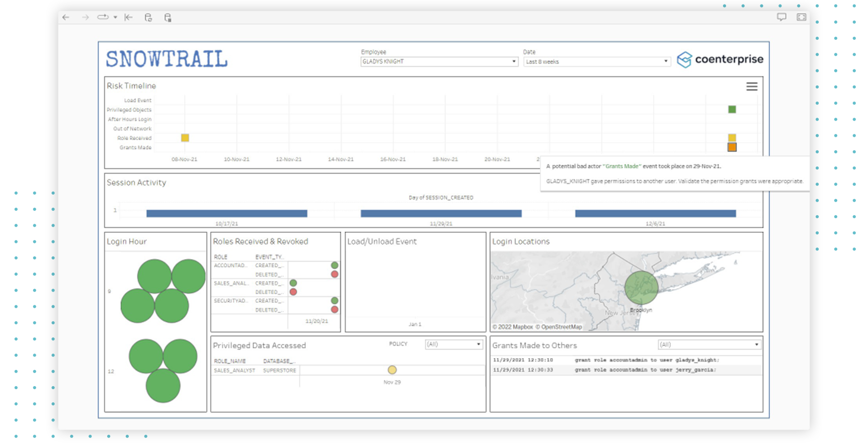The image size is (868, 443).
Task: Click the Login Hour panel heading
Action: click(127, 241)
